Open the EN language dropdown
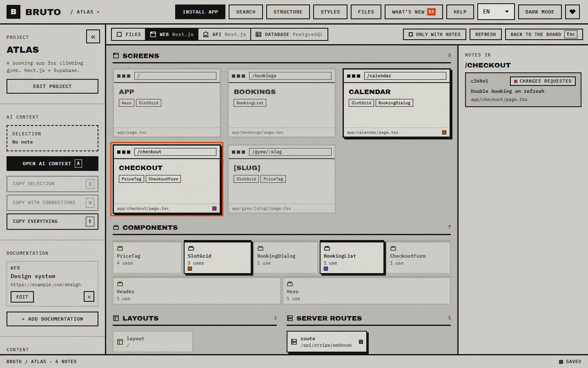 tap(496, 12)
